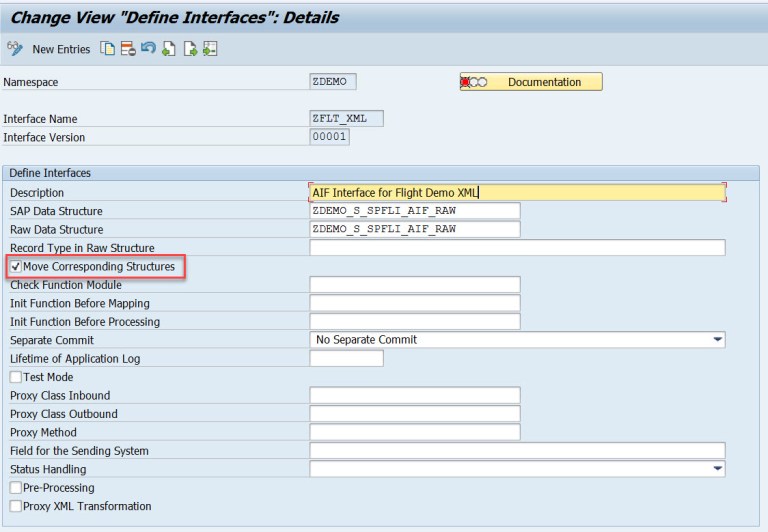The image size is (768, 532).
Task: Uncheck Move Corresponding Structures checkbox
Action: click(x=15, y=267)
